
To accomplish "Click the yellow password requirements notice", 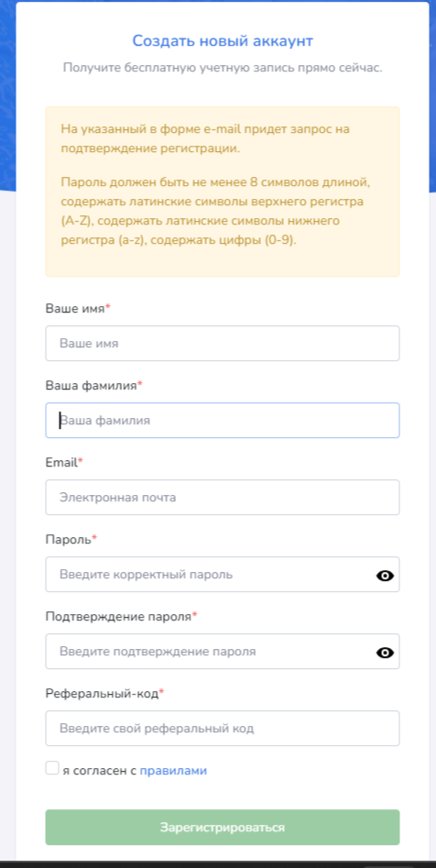I will click(223, 192).
